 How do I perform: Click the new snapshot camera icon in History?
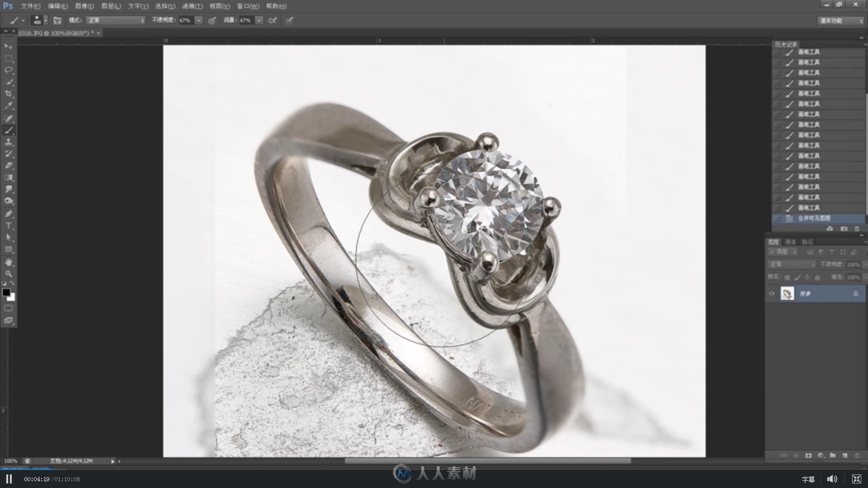tap(844, 229)
